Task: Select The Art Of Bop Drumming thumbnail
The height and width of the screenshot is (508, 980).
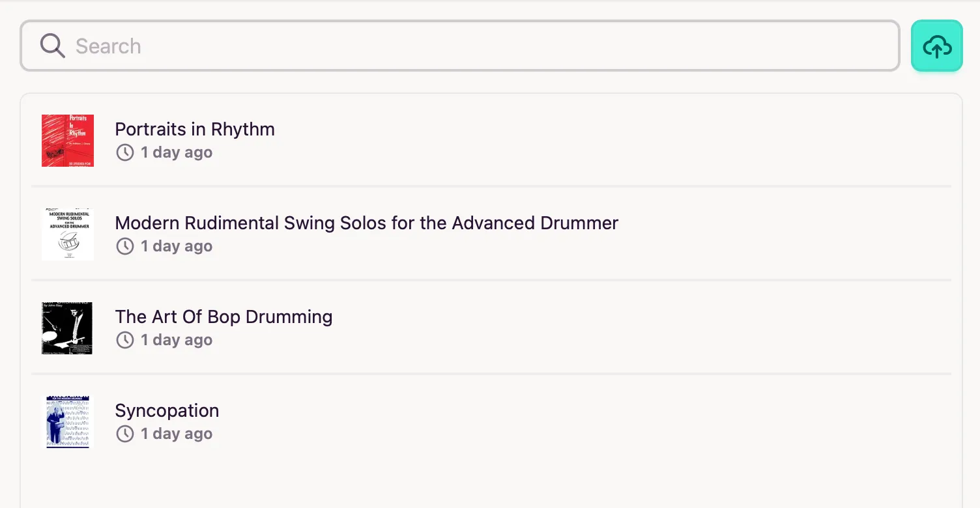Action: pyautogui.click(x=67, y=328)
